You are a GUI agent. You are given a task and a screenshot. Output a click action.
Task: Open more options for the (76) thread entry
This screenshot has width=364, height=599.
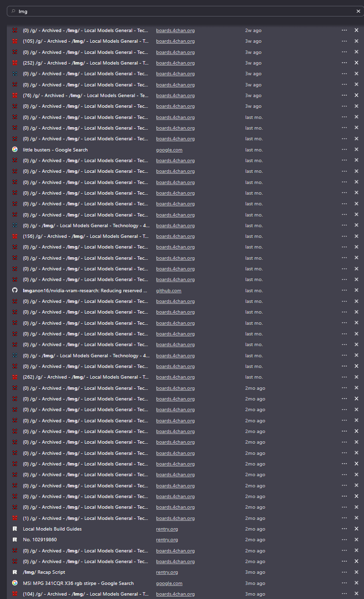pyautogui.click(x=344, y=95)
